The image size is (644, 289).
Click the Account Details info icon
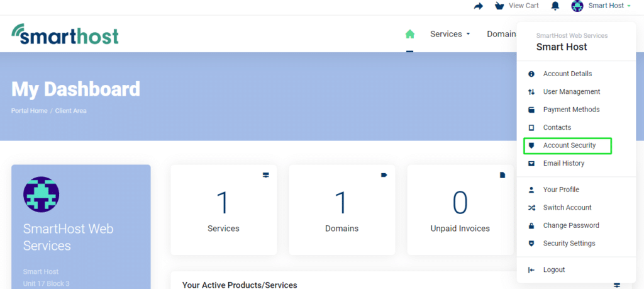pyautogui.click(x=531, y=74)
